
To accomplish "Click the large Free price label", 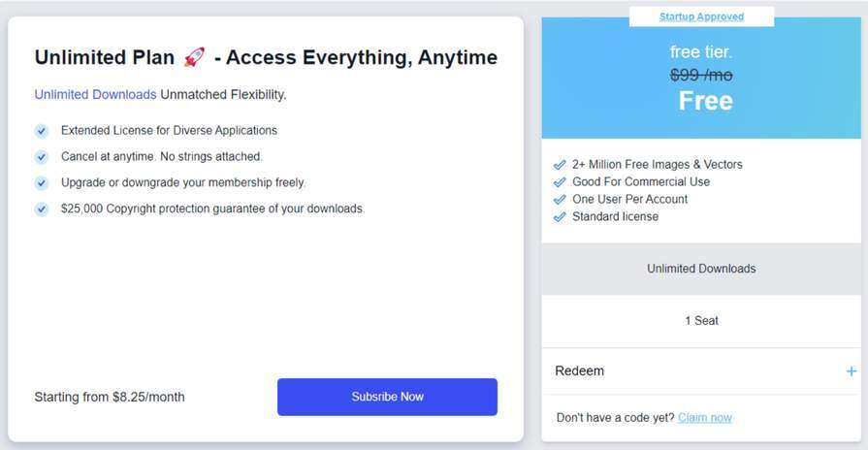I will pos(705,101).
